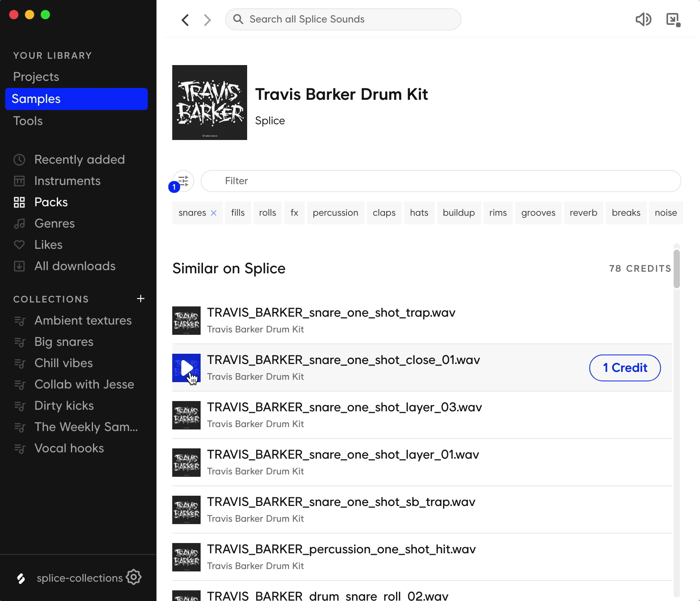The width and height of the screenshot is (700, 601).
Task: Open the Vocal hooks collection
Action: 69,448
